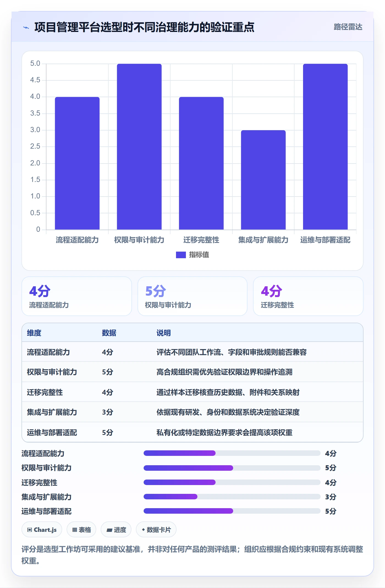Viewport: 385px width, 588px height.
Task: Select the Chart.js chip
Action: [42, 529]
